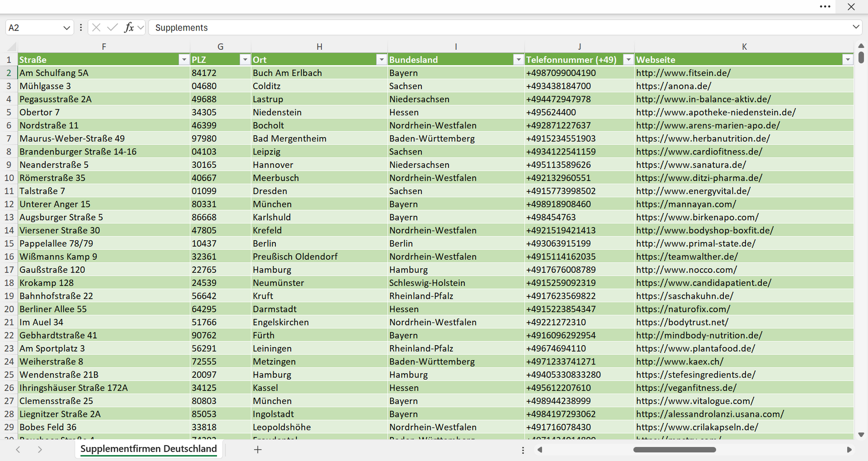Click horizontal scrollbar right arrow
The width and height of the screenshot is (868, 461).
tap(849, 450)
